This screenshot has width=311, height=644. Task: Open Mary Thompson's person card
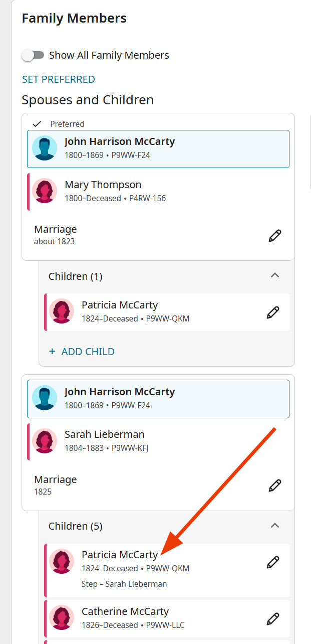click(103, 185)
